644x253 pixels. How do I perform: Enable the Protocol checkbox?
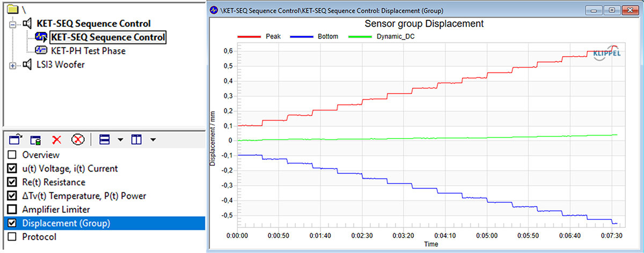12,236
